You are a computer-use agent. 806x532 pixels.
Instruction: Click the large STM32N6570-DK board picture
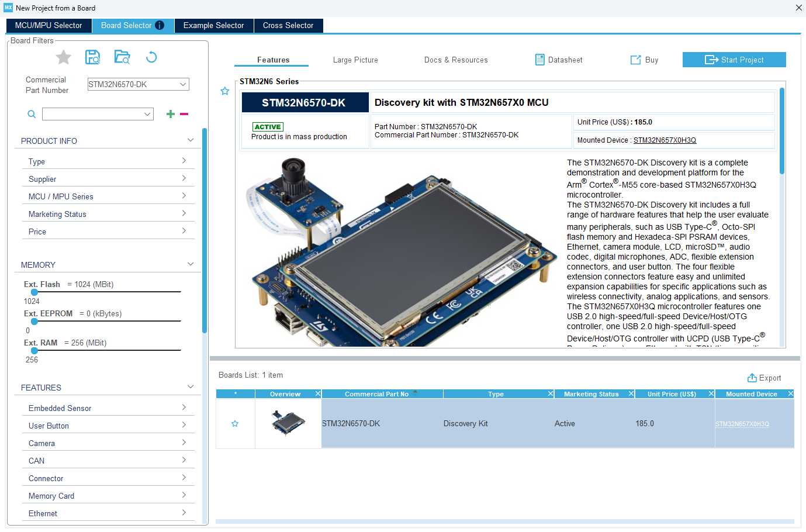pos(400,251)
